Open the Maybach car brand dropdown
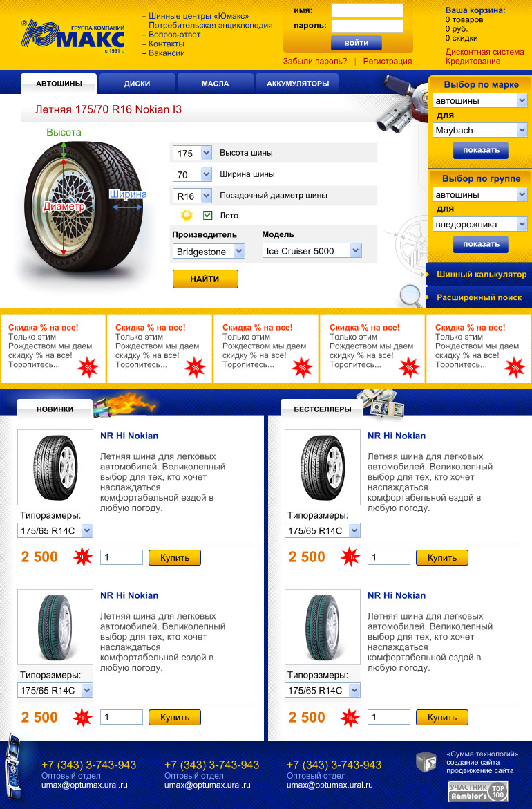 point(480,130)
